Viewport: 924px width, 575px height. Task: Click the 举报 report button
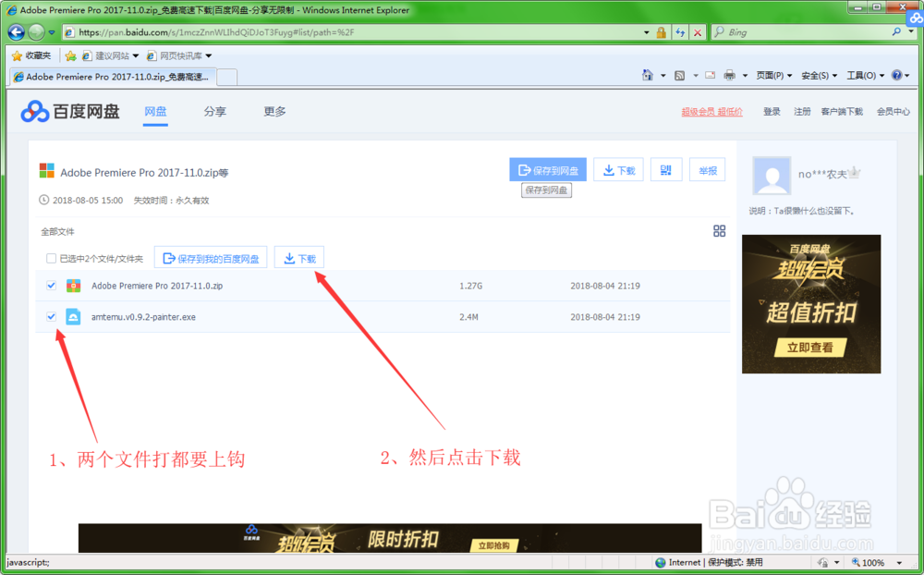pos(708,170)
